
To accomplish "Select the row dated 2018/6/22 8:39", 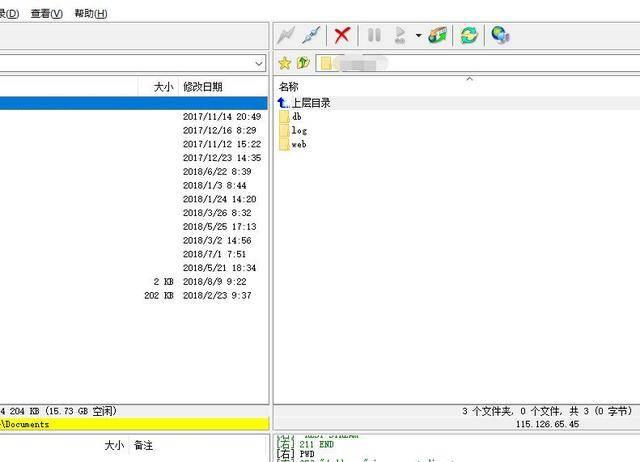I will [x=133, y=172].
